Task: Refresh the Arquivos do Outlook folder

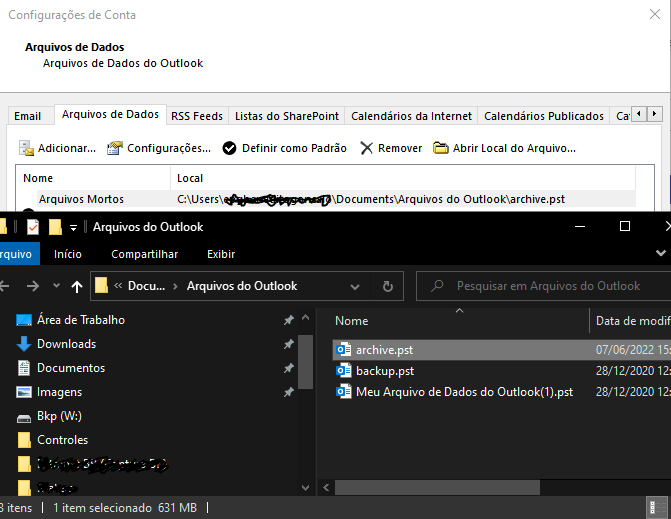Action: pyautogui.click(x=388, y=286)
